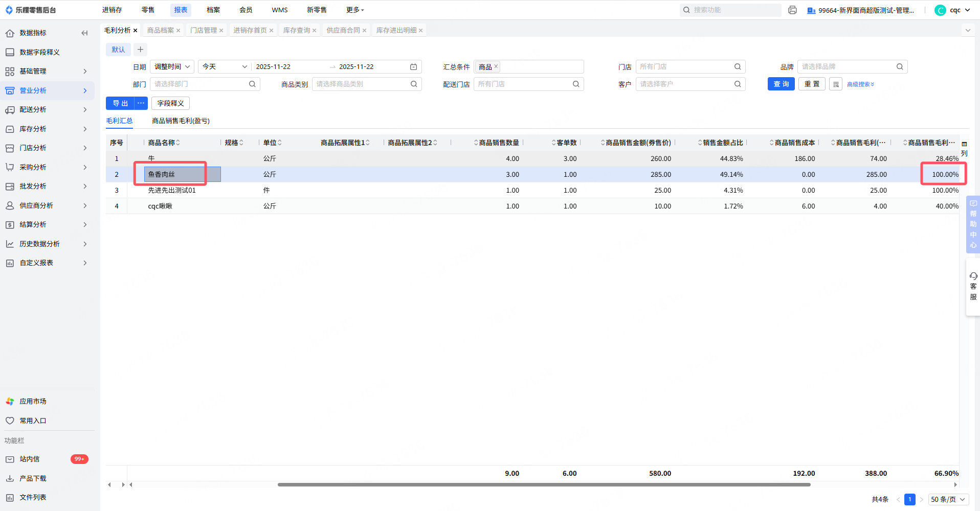
Task: Open the 零售 top menu
Action: [148, 10]
